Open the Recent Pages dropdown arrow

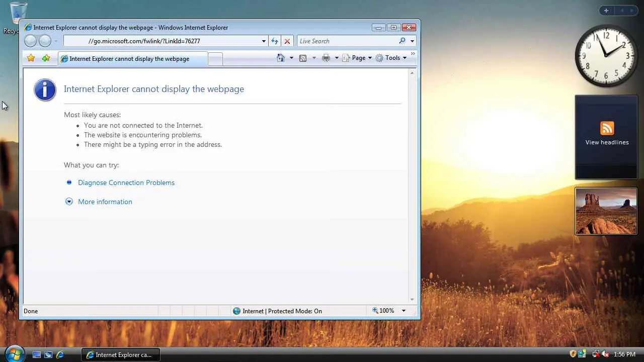tap(56, 41)
